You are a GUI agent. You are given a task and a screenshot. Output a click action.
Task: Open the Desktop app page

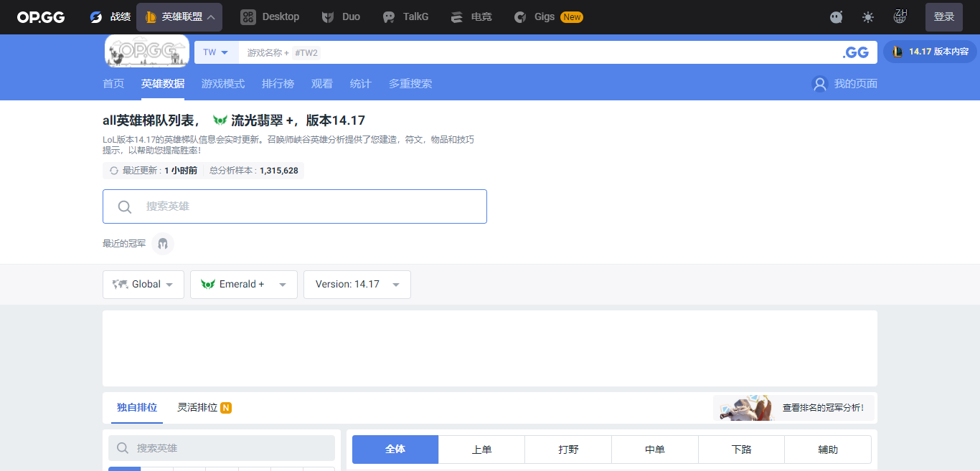(270, 17)
